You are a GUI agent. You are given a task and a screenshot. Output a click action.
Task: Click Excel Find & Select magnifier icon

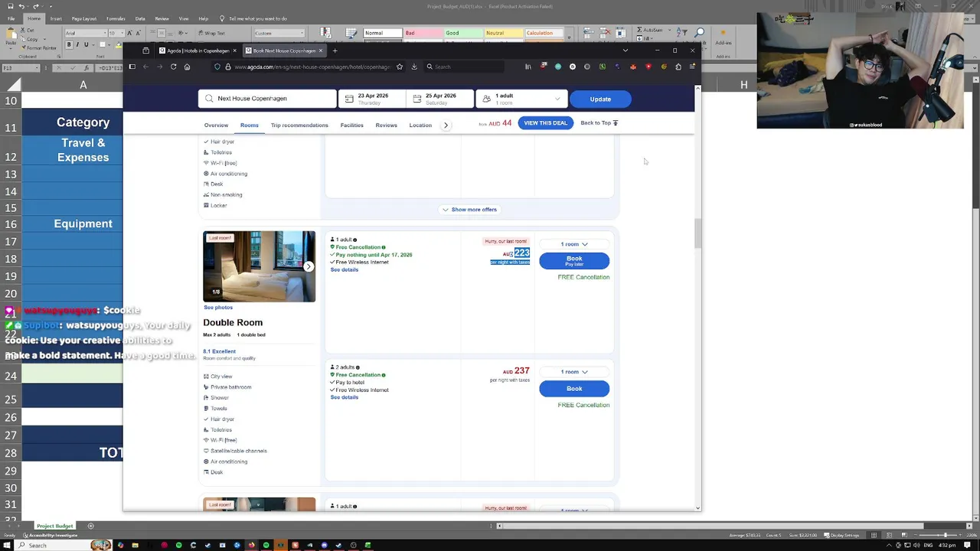700,33
